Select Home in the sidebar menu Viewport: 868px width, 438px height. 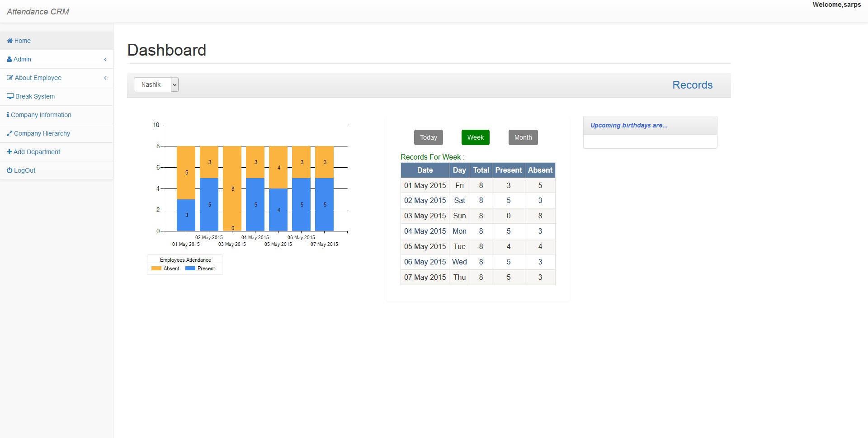point(22,41)
